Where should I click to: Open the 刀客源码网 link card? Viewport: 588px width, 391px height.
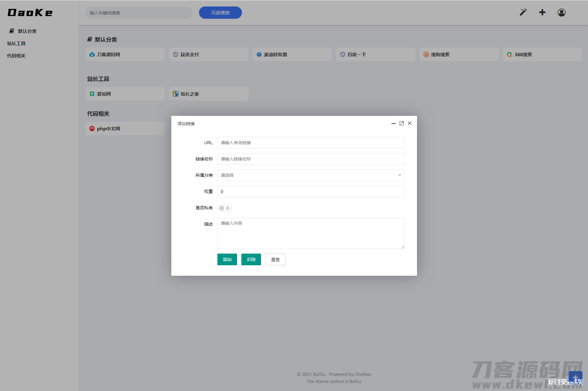pyautogui.click(x=125, y=54)
